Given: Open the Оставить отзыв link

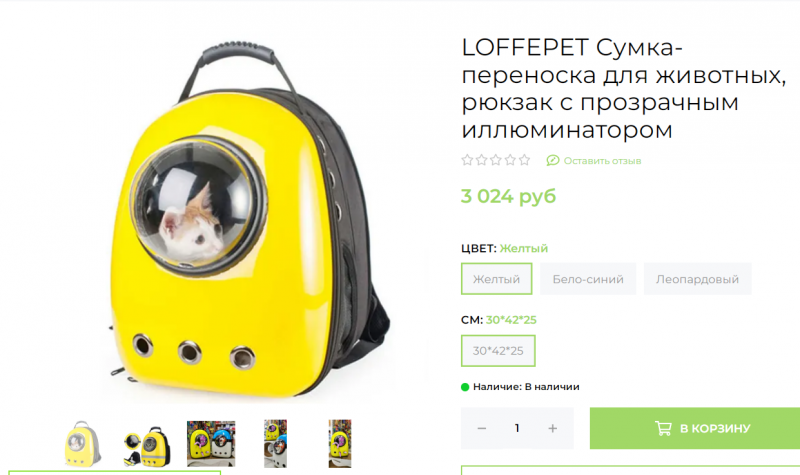Looking at the screenshot, I should pyautogui.click(x=602, y=161).
